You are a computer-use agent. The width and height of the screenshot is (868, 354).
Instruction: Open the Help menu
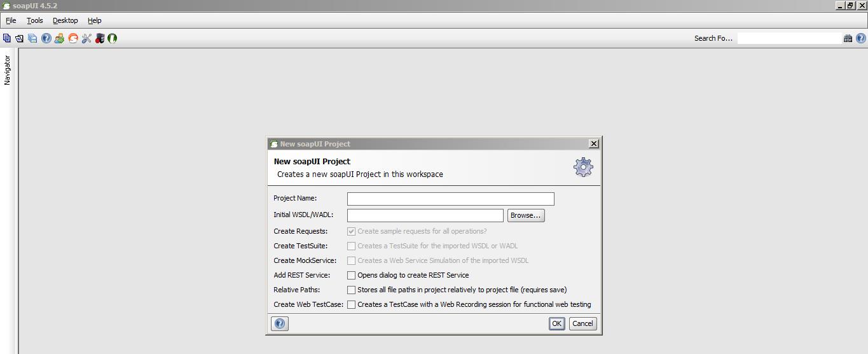point(95,20)
